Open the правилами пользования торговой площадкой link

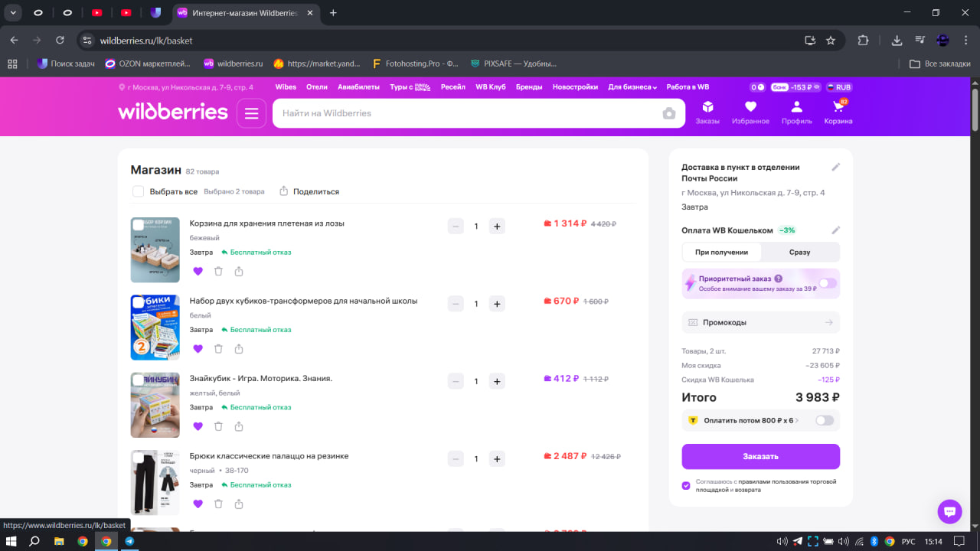click(766, 485)
